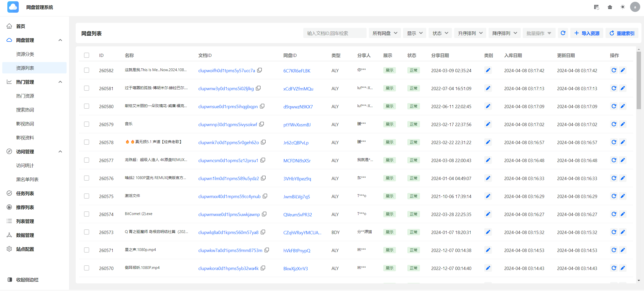This screenshot has width=644, height=291.
Task: Open the 升序排列 sort dropdown
Action: [470, 33]
